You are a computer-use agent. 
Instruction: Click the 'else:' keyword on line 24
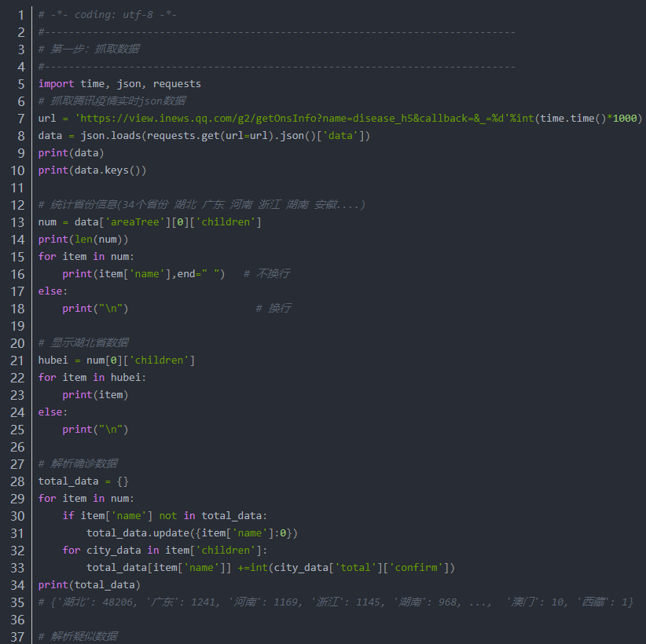[x=53, y=412]
